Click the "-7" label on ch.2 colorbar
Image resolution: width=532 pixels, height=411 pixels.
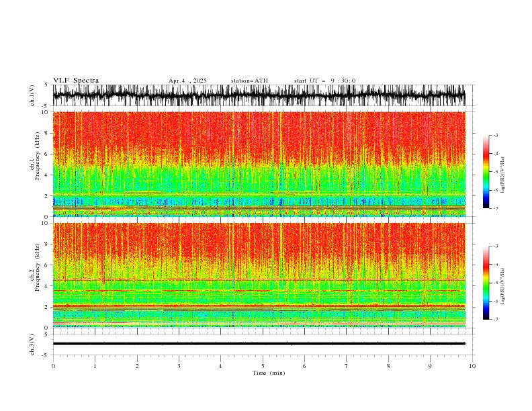click(496, 320)
